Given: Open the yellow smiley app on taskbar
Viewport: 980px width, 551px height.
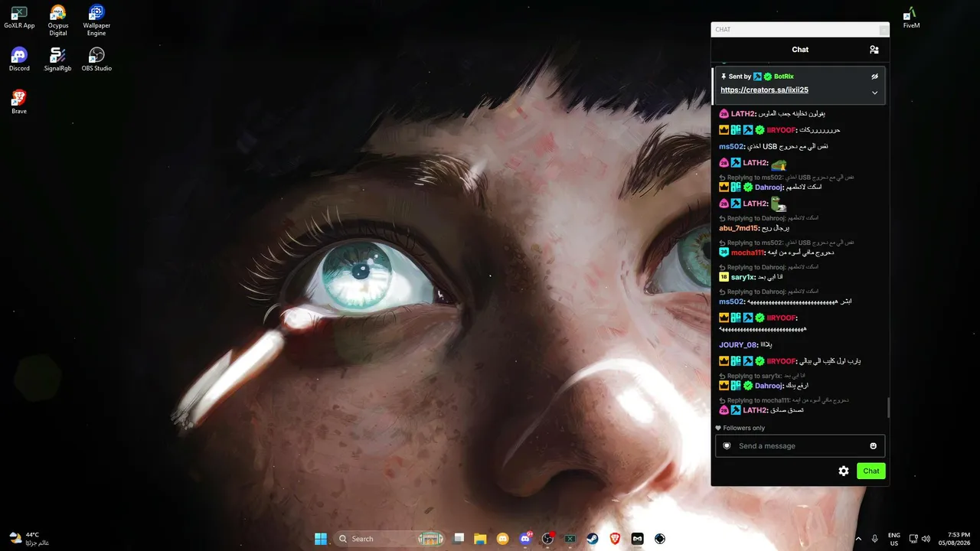Looking at the screenshot, I should pyautogui.click(x=502, y=539).
